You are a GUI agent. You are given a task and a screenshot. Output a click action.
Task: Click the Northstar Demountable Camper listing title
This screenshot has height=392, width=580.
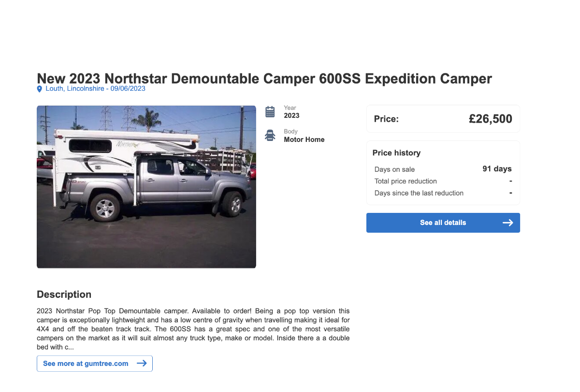(264, 78)
